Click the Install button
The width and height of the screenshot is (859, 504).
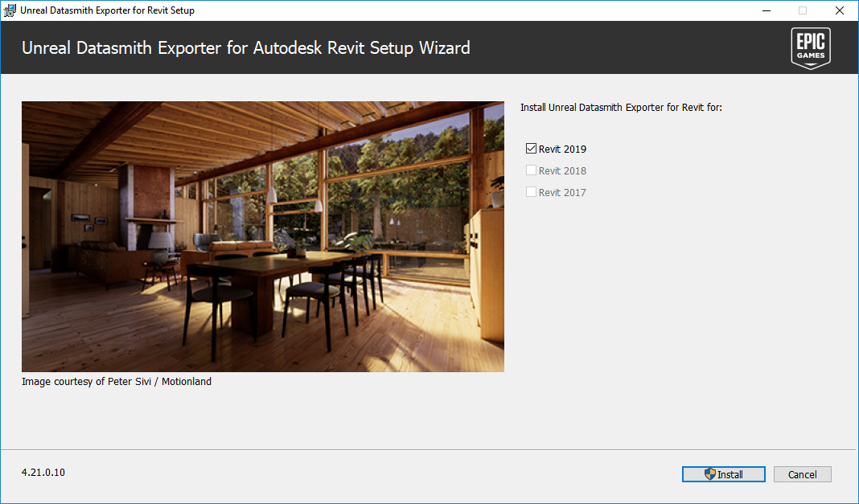coord(723,473)
